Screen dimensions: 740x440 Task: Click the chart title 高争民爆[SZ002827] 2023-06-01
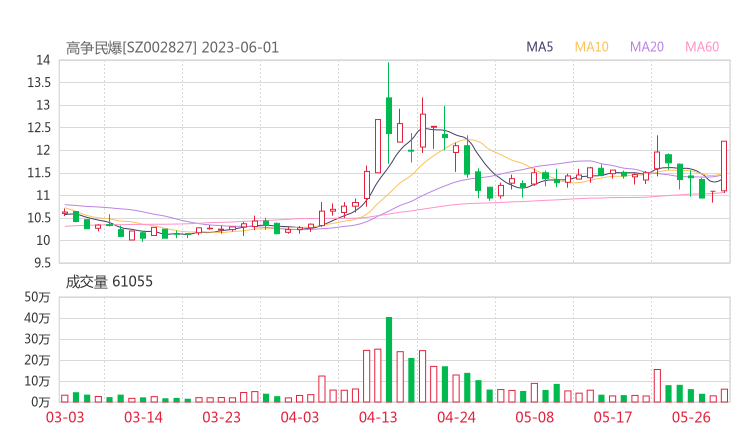172,48
